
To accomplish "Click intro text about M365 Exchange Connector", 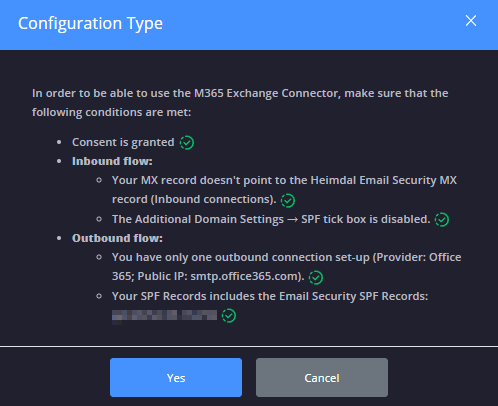I will (x=240, y=103).
